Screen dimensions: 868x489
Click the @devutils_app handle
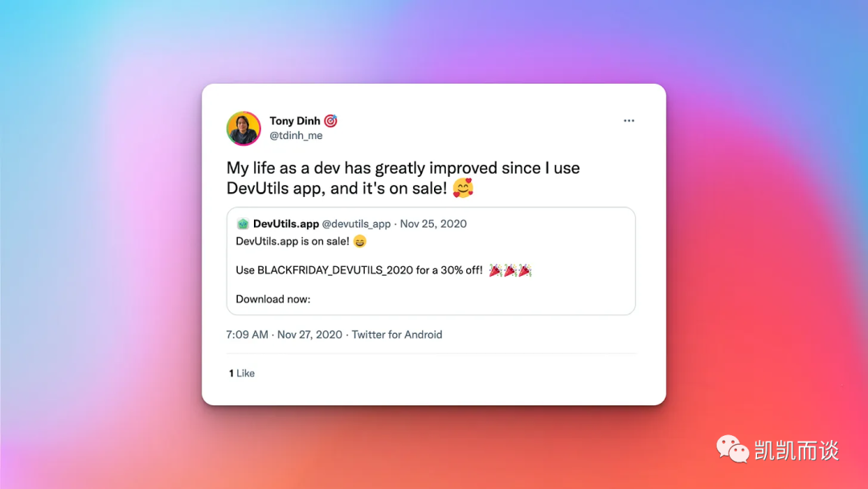(x=356, y=224)
